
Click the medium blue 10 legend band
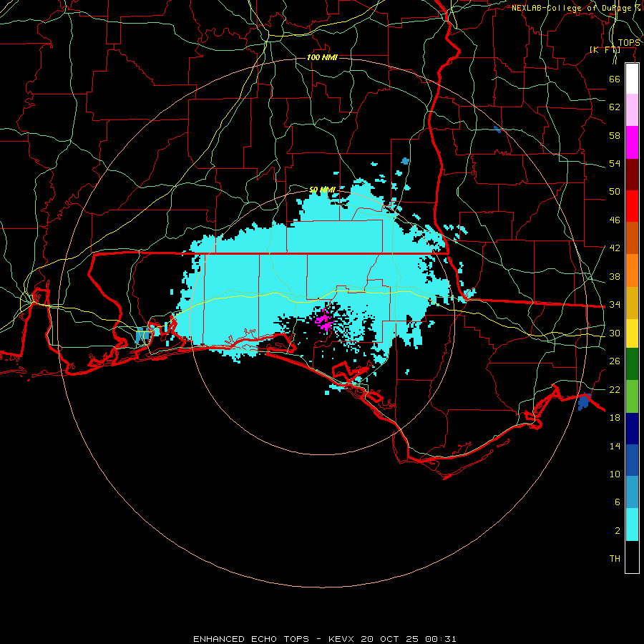632,460
